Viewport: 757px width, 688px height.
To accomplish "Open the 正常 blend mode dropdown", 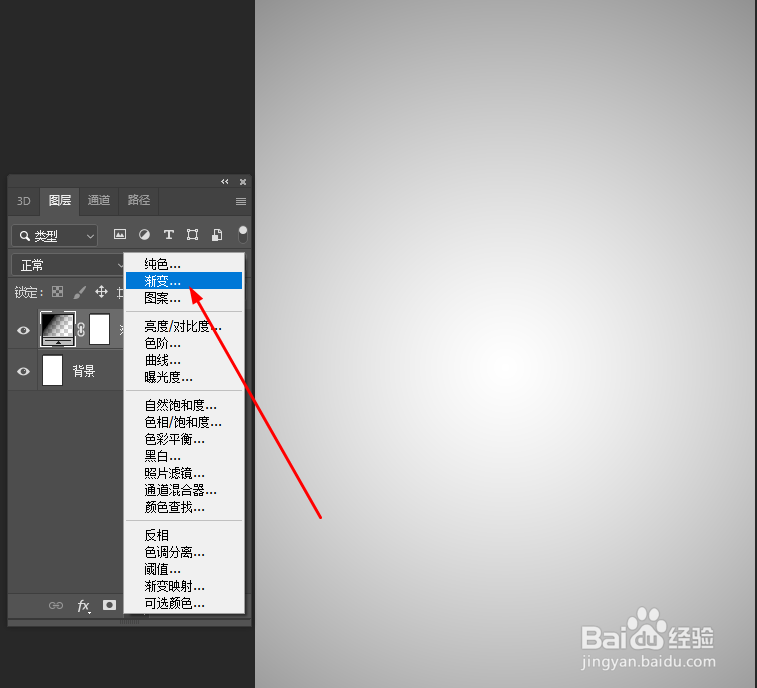I will pos(68,265).
